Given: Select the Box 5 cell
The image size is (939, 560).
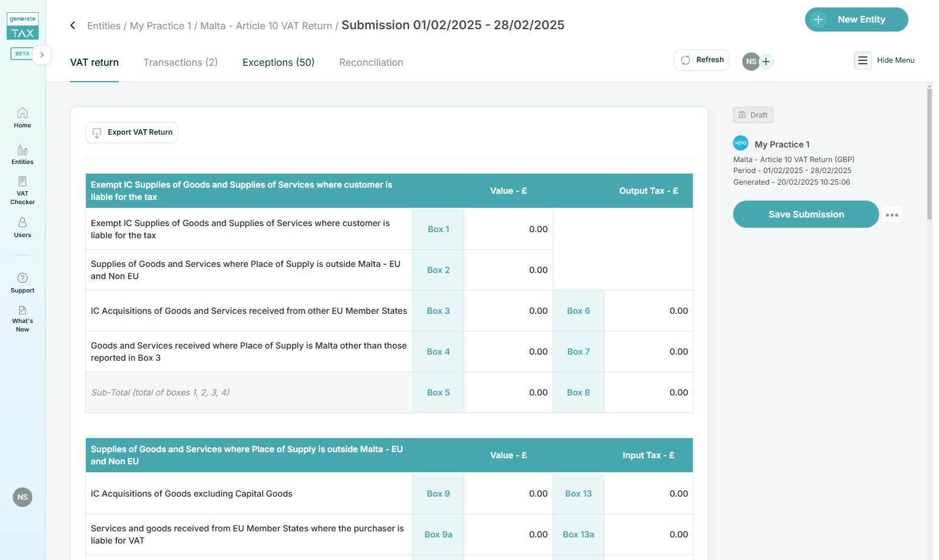Looking at the screenshot, I should pos(438,392).
